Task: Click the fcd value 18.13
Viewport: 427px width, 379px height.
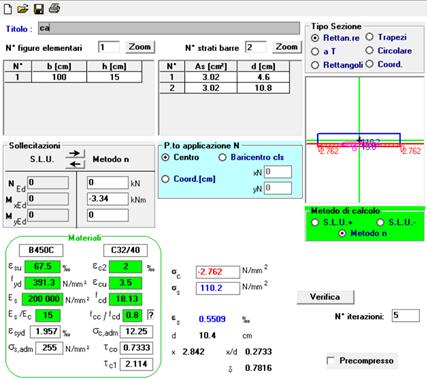Action: (126, 299)
